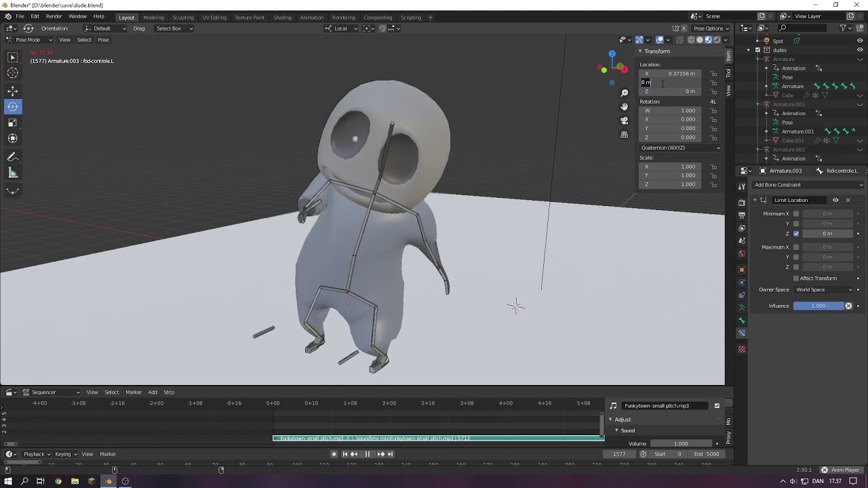The image size is (868, 488).
Task: Open the File menu
Action: click(20, 16)
